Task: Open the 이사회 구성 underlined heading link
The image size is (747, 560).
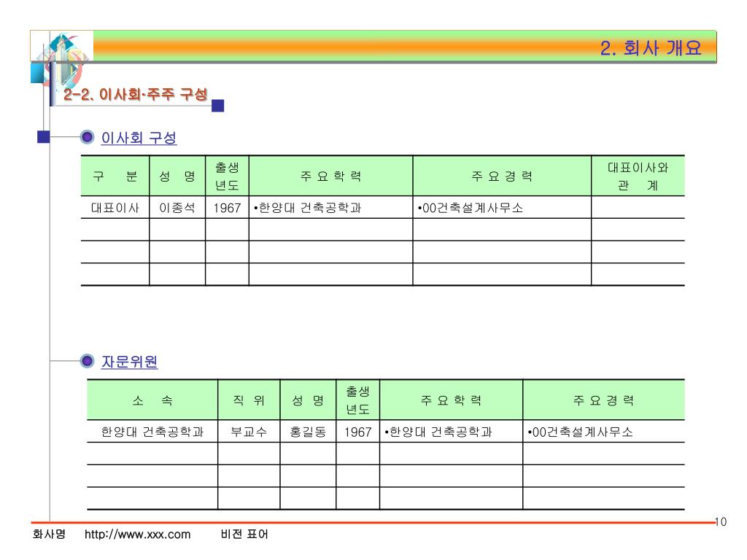Action: point(139,138)
